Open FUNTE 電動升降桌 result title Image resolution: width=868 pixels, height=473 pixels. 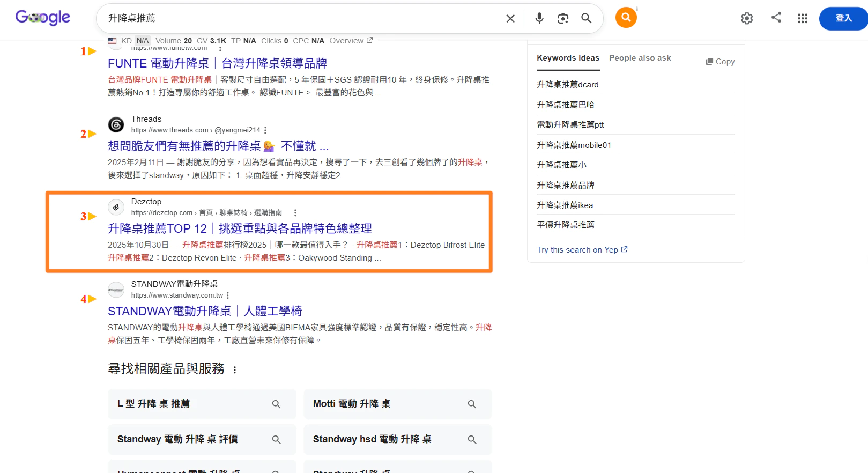coord(217,63)
